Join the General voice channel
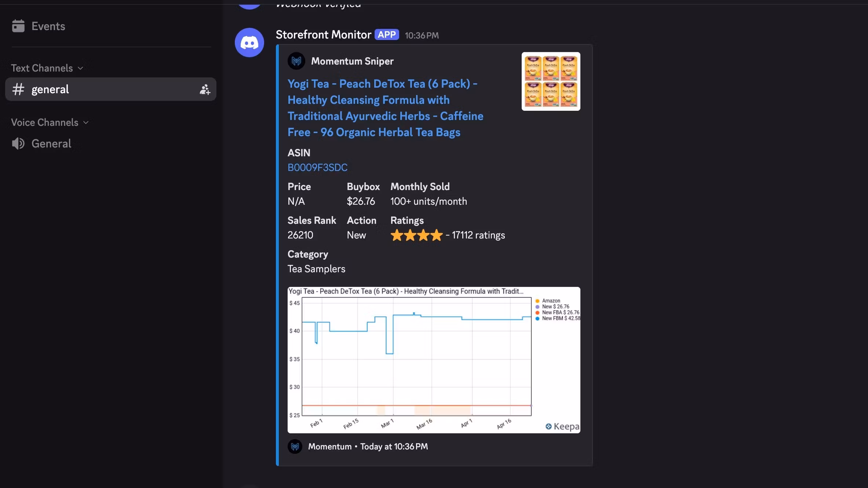 click(x=51, y=143)
